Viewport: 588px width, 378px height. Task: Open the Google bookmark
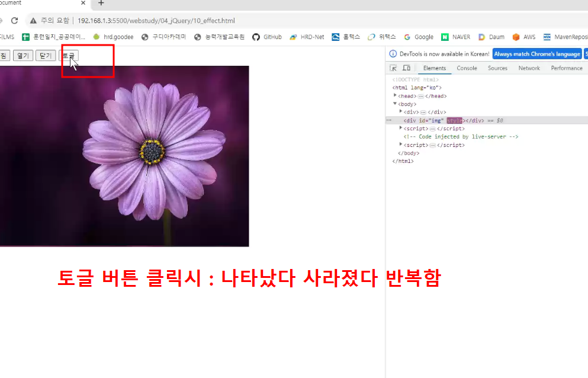tap(419, 37)
